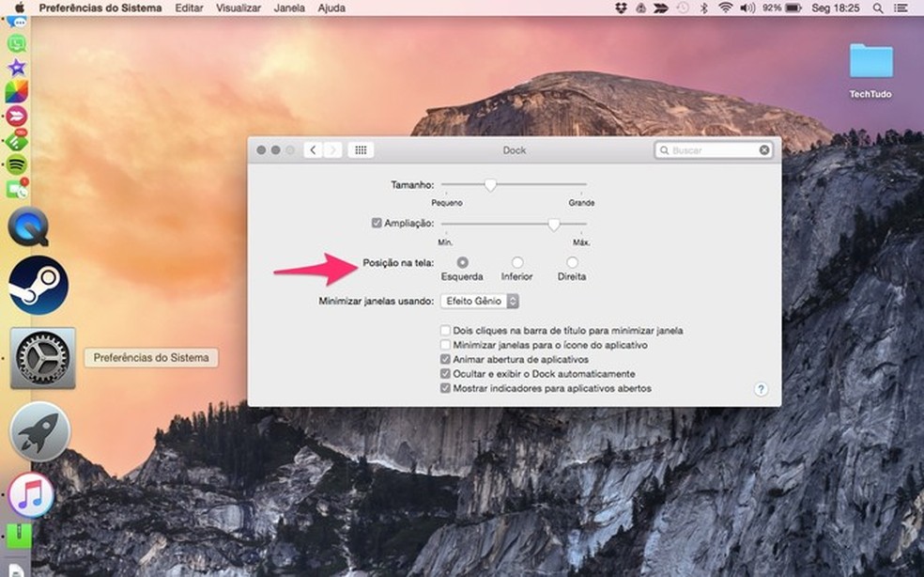Open Launchpad rocket icon
The width and height of the screenshot is (924, 577).
click(x=39, y=432)
